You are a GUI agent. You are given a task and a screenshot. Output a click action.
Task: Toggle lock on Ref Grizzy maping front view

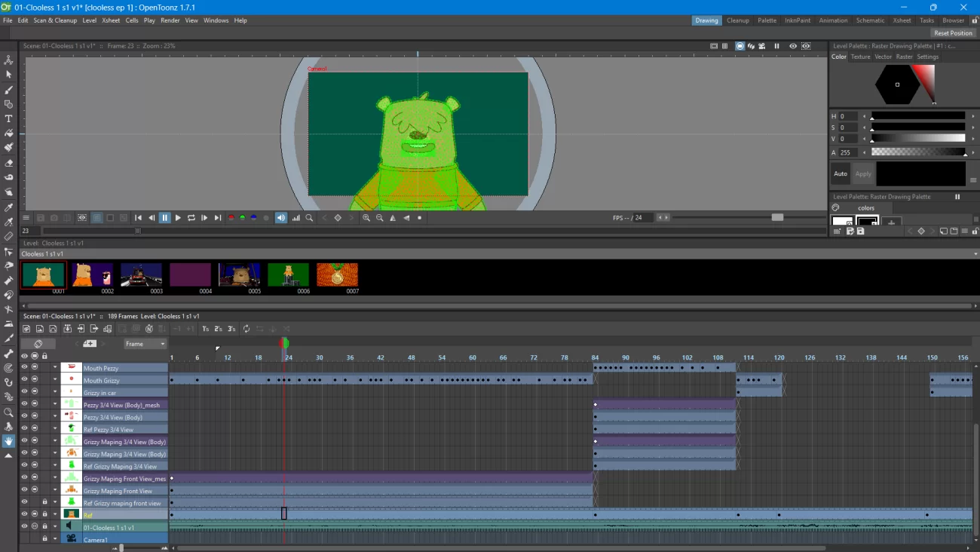pyautogui.click(x=44, y=501)
